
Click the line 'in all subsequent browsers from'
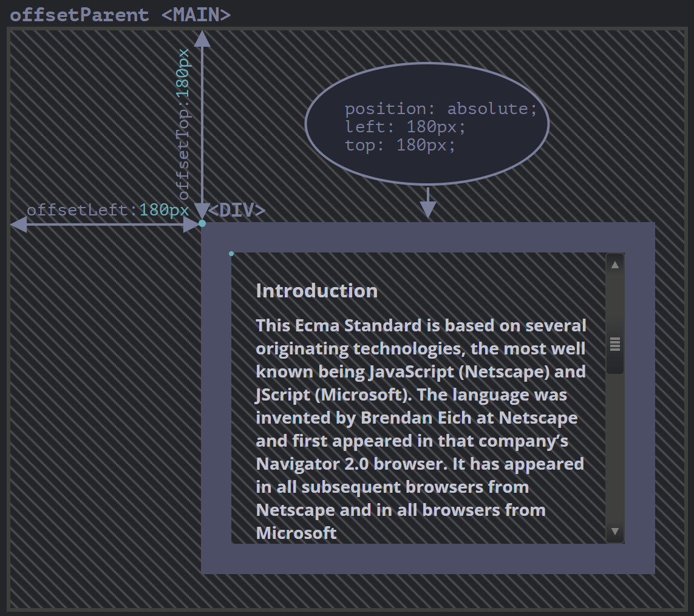pos(392,487)
